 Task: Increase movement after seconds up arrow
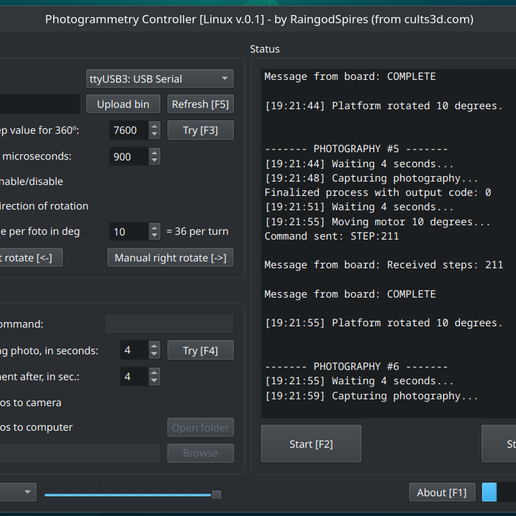pyautogui.click(x=154, y=373)
